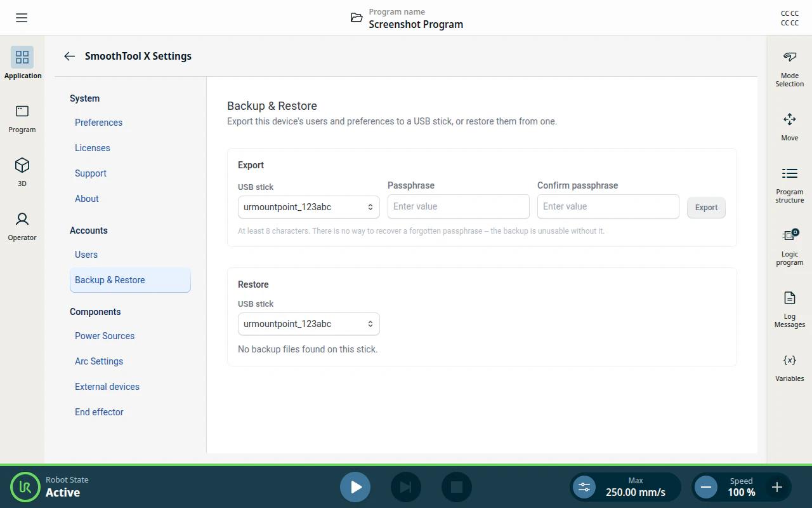Open the Variables panel

(x=790, y=368)
